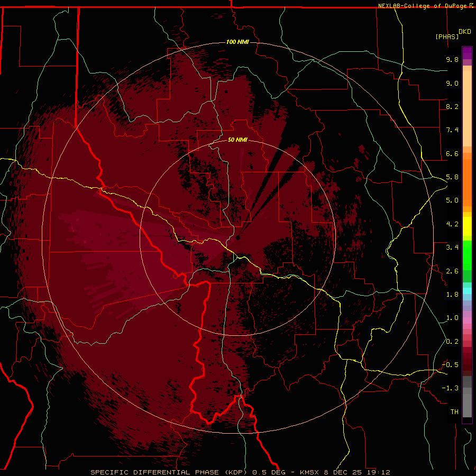The width and height of the screenshot is (476, 476).
Task: Click the gray TH band of color bar
Action: pyautogui.click(x=467, y=405)
